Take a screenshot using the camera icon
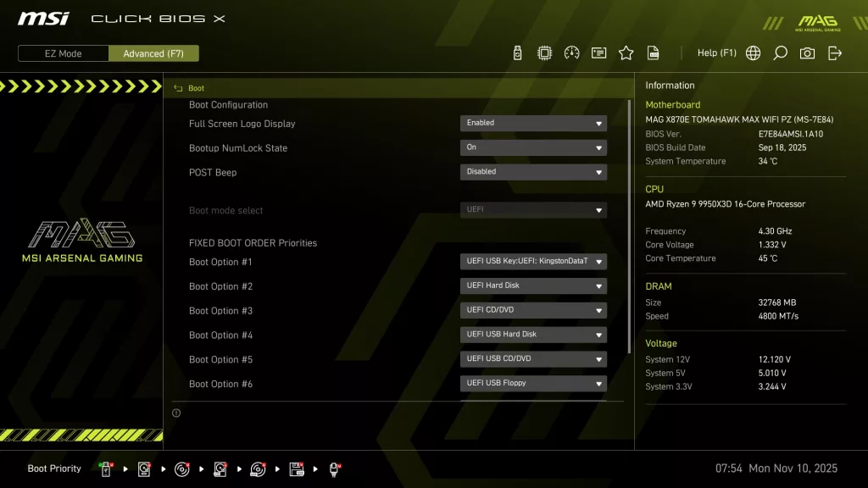868x488 pixels. [x=806, y=52]
